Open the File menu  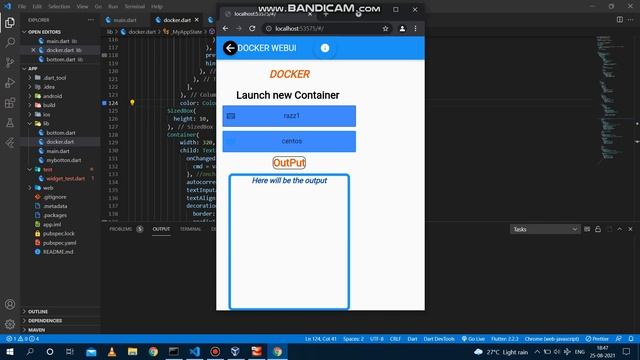coord(22,7)
